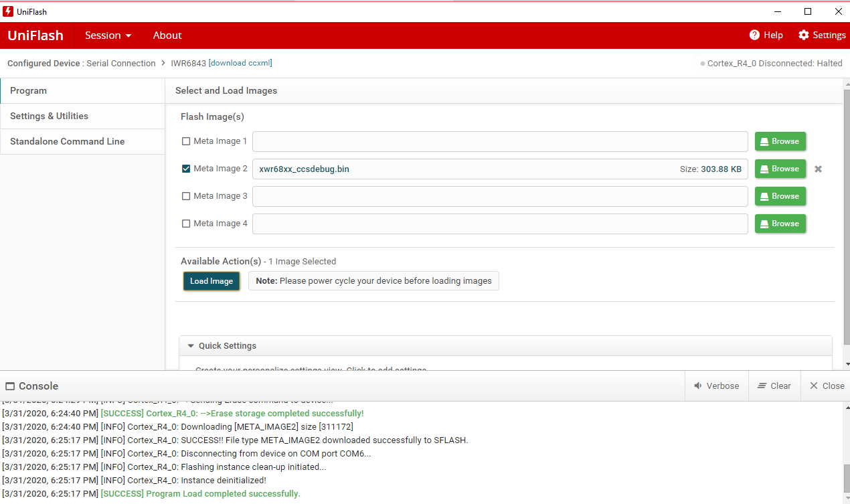The width and height of the screenshot is (850, 504).
Task: Click the 'Serial Connection' configured device text
Action: 121,63
